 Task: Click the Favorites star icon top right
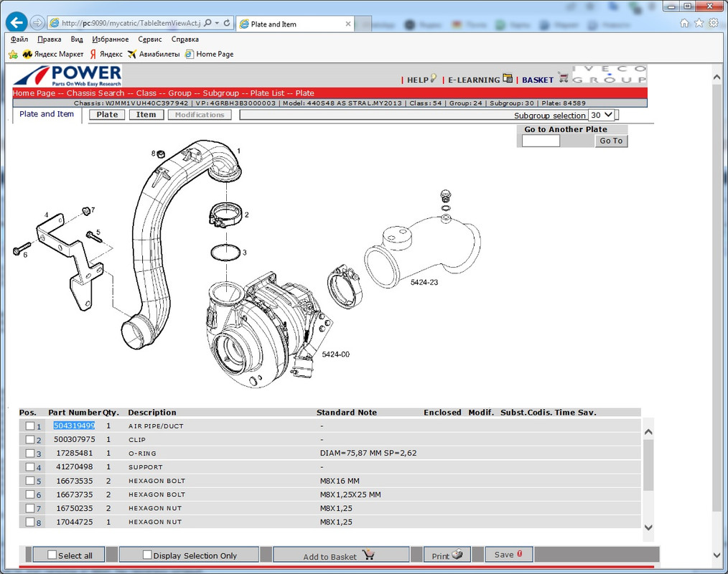(699, 23)
